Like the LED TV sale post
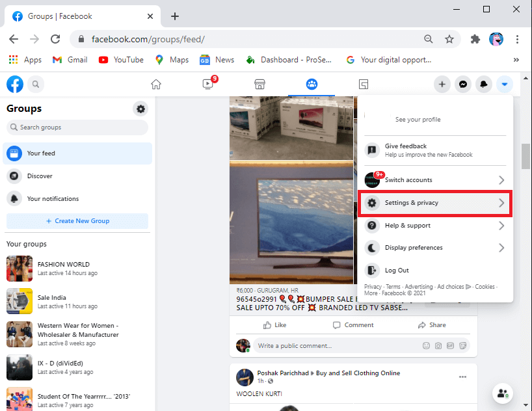The image size is (532, 411). click(x=275, y=325)
